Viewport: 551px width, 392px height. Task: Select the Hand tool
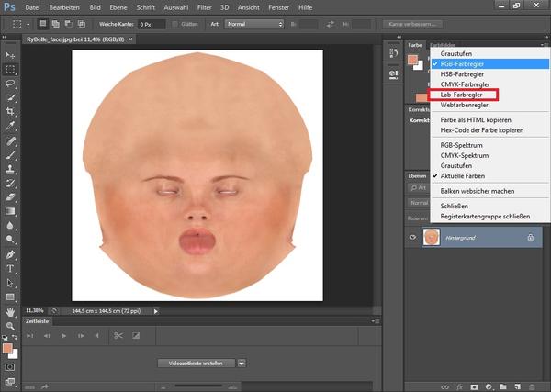[x=10, y=312]
